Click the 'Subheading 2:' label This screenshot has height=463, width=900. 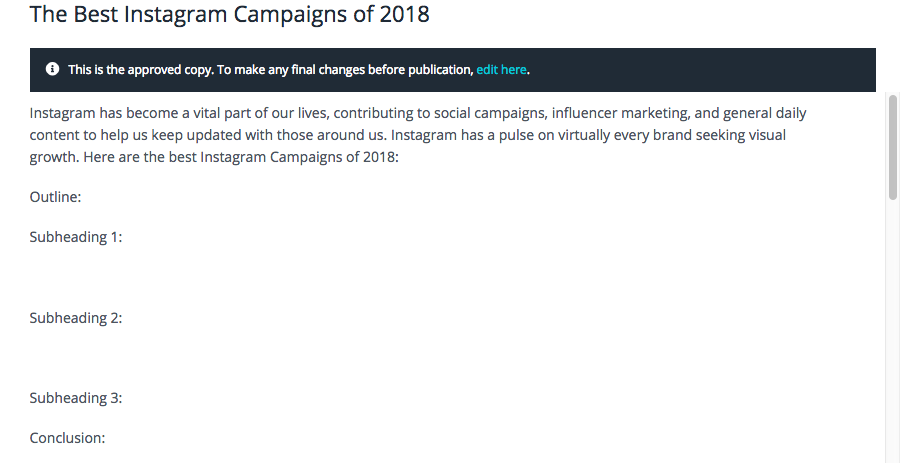tap(76, 318)
